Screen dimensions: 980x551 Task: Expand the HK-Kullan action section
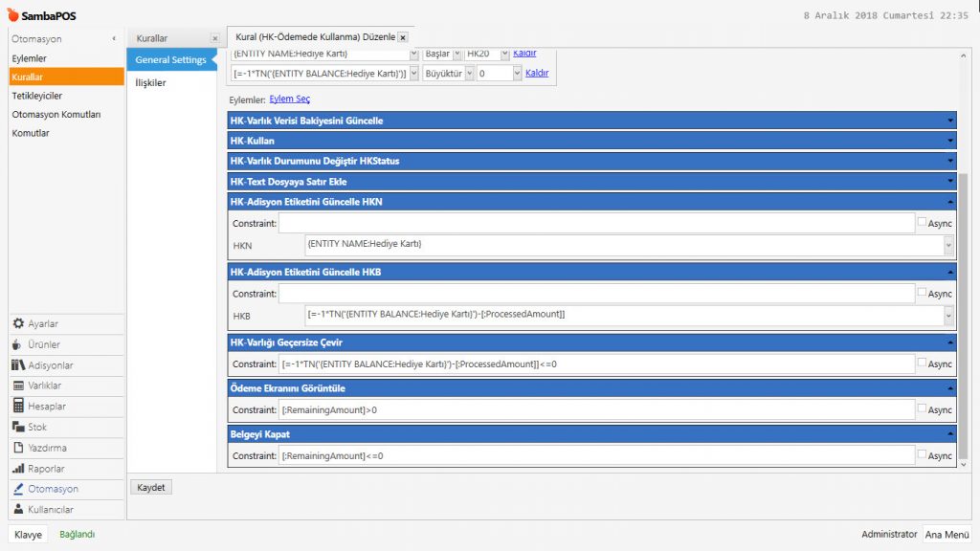pyautogui.click(x=949, y=141)
